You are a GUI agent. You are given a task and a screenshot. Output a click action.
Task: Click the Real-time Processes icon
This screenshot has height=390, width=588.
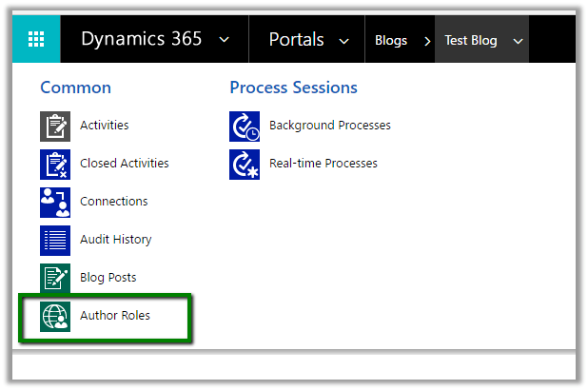[245, 164]
